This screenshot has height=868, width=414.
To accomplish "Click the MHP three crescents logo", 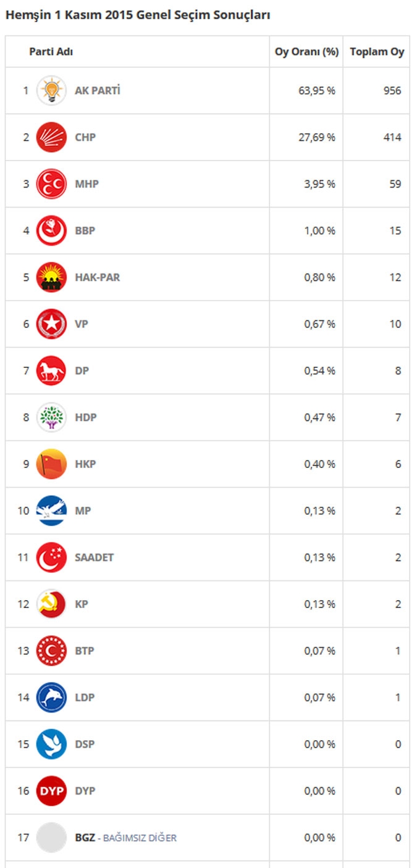I will 51,184.
